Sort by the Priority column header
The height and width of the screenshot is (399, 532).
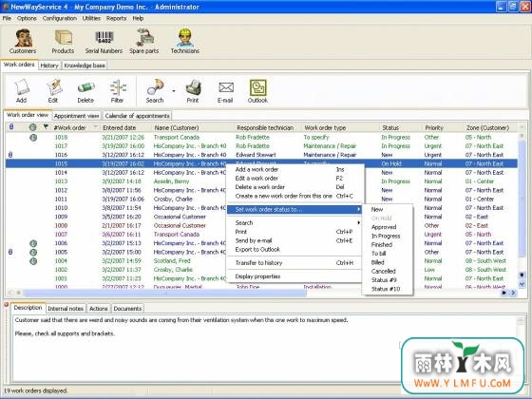point(442,127)
